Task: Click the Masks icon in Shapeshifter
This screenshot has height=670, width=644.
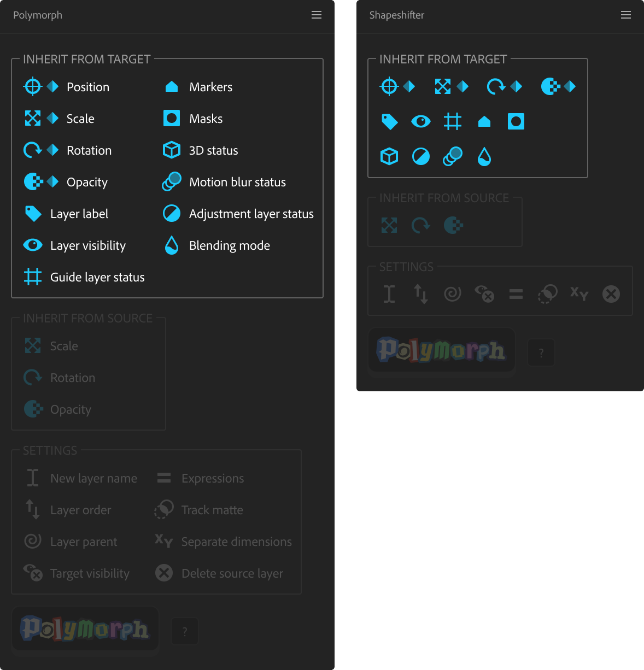Action: pyautogui.click(x=516, y=121)
